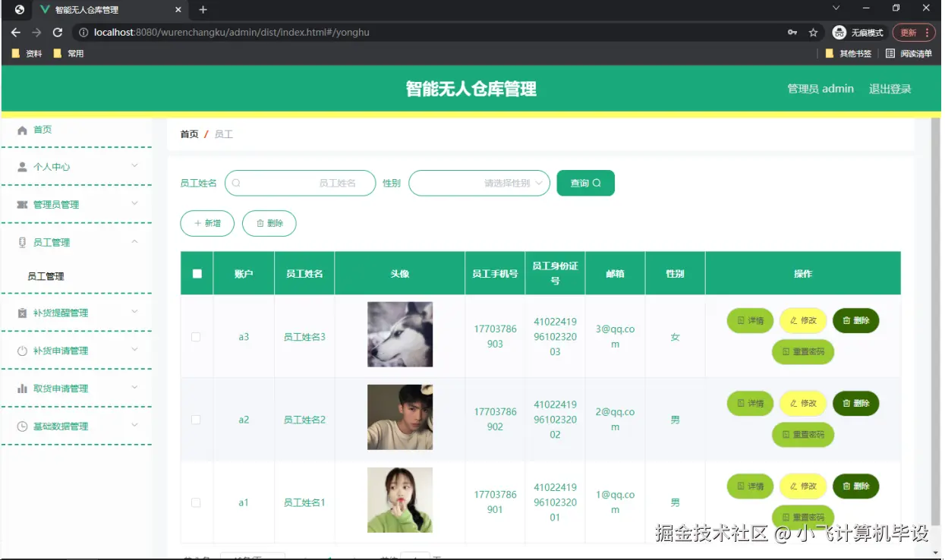
Task: Click the avatar photo thumbnail for a2
Action: tap(400, 417)
